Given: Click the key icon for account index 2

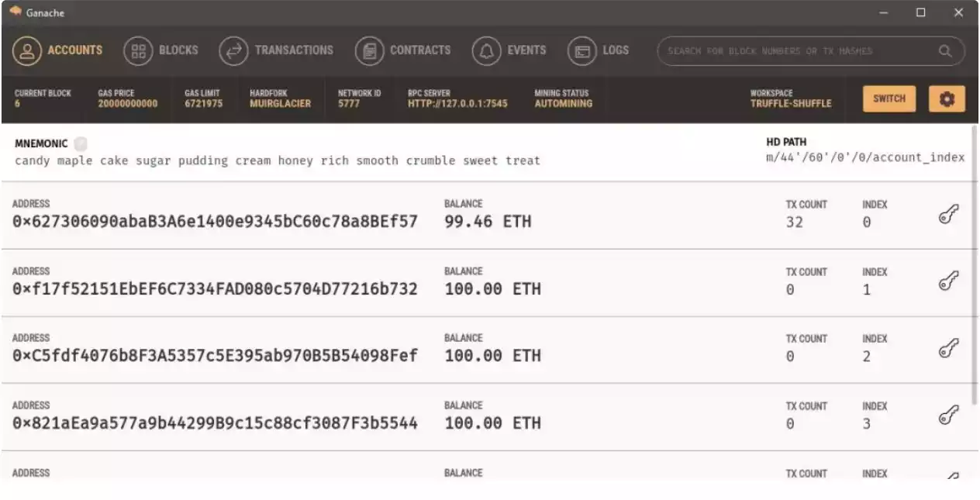Looking at the screenshot, I should point(947,349).
